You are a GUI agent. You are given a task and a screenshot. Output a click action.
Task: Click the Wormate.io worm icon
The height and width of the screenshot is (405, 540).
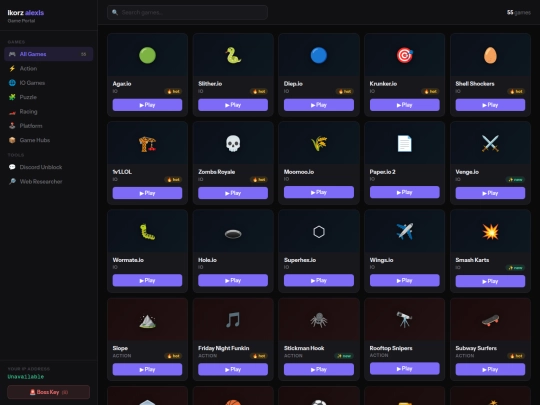click(147, 232)
